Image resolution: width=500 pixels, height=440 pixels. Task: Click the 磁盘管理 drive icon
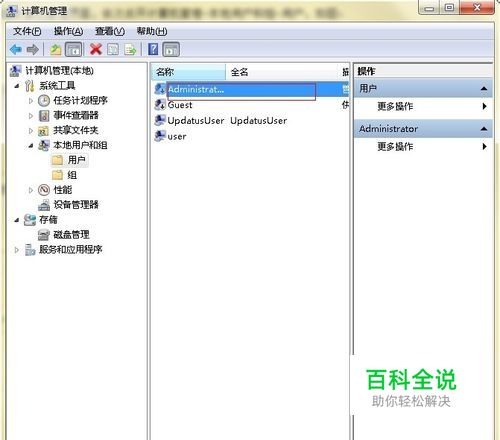click(44, 235)
